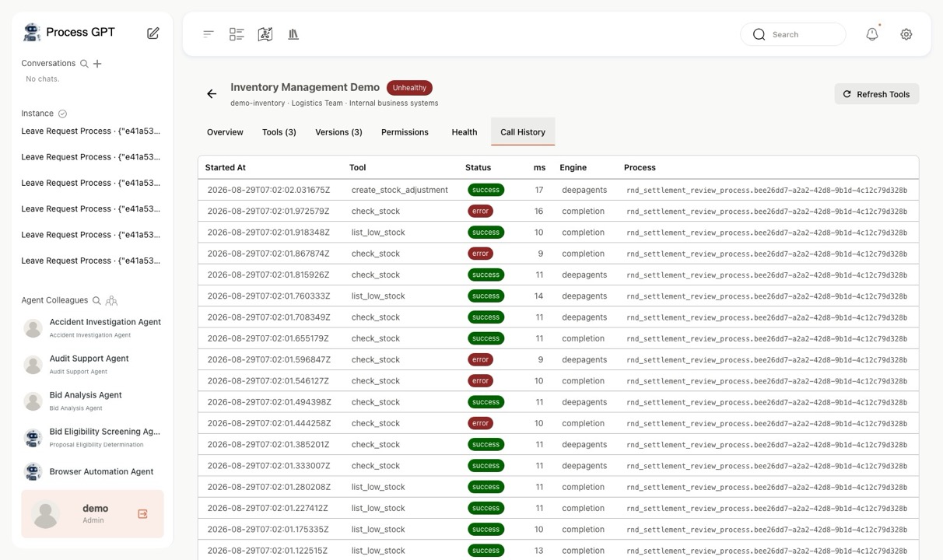Open the last Leave Request Process instance
The image size is (943, 560).
(91, 261)
